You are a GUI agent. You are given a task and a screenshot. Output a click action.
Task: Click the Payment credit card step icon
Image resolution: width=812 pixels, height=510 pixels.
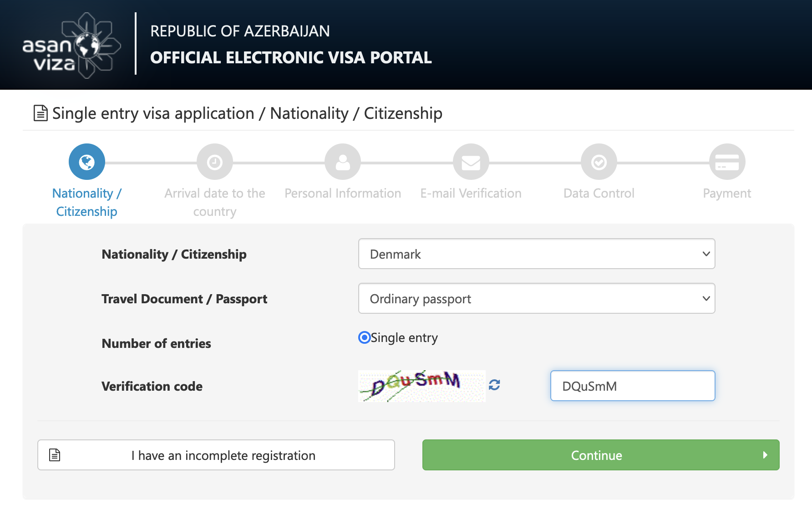coord(727,162)
